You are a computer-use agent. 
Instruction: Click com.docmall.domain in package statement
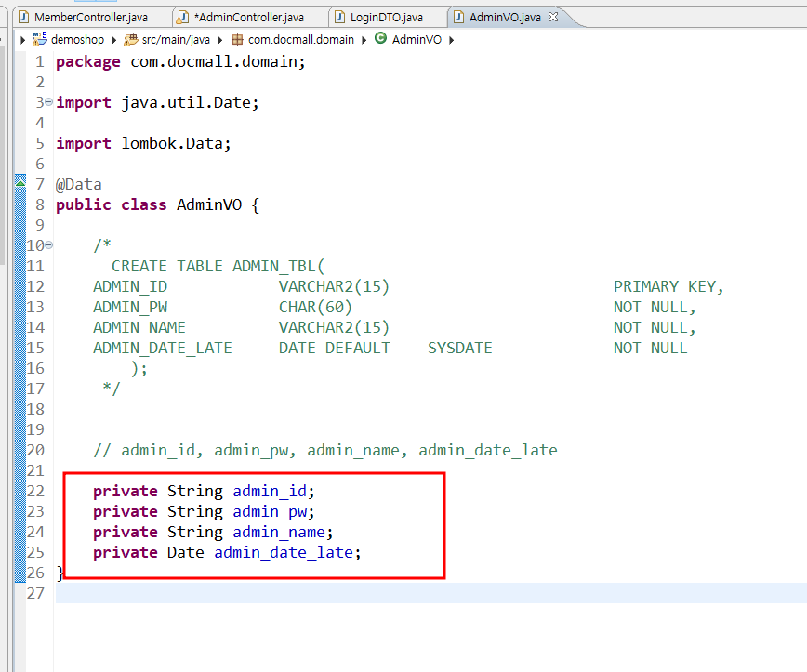click(214, 61)
